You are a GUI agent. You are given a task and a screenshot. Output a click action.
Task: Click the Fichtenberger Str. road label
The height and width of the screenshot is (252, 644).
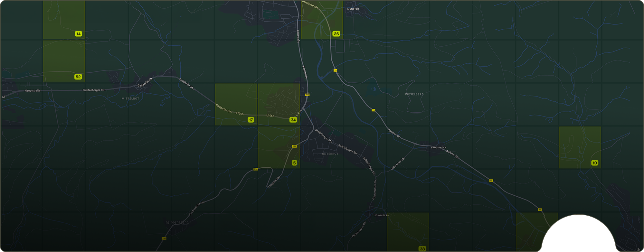click(x=94, y=90)
